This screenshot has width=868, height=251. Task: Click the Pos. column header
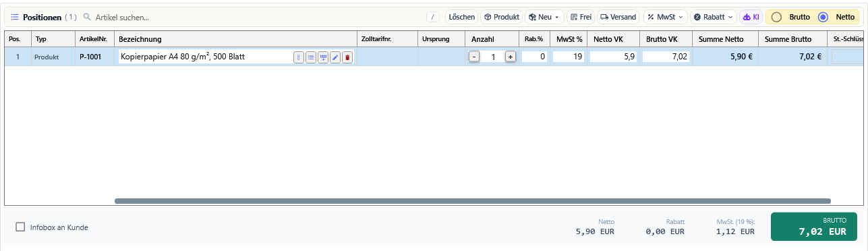coord(18,39)
